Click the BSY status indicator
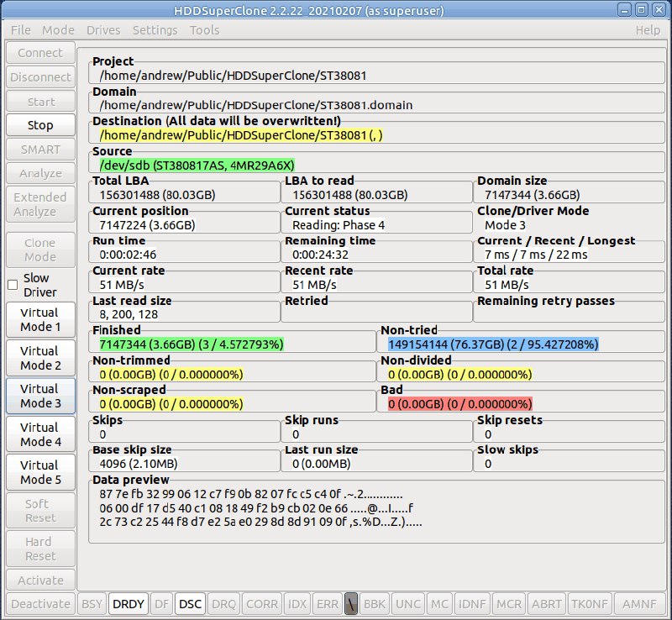 tap(92, 604)
